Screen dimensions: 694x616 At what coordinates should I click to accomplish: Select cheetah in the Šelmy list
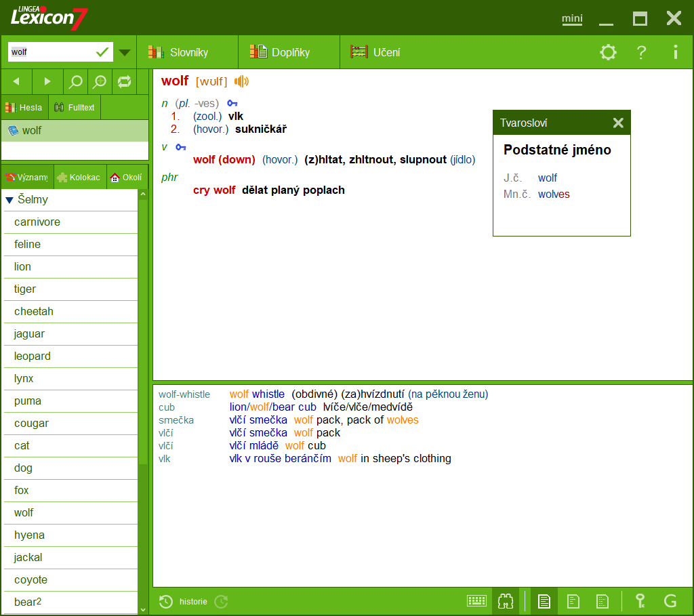tap(70, 312)
